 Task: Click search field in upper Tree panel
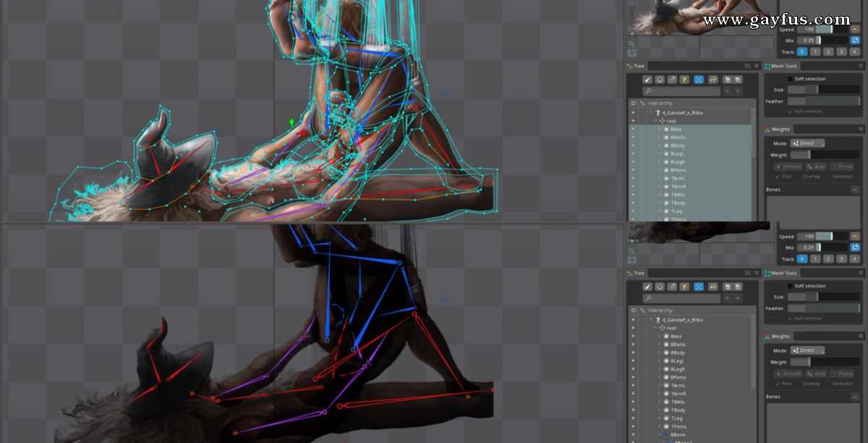pos(681,92)
